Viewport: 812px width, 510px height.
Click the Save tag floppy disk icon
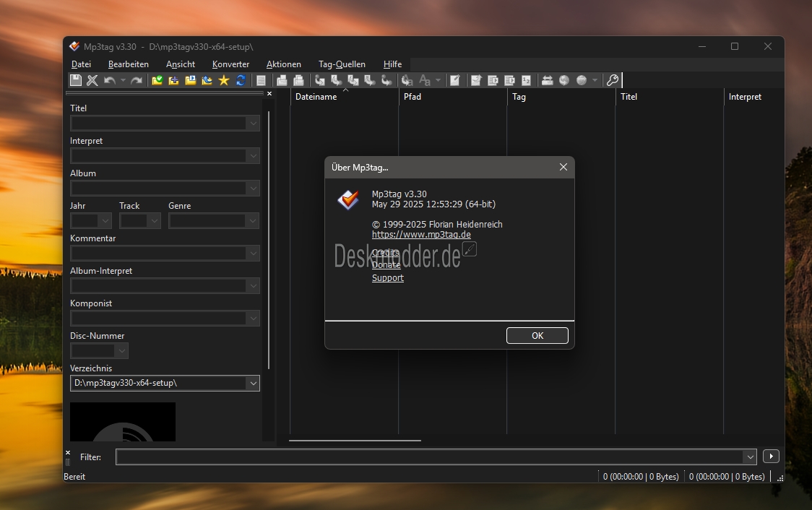[76, 80]
